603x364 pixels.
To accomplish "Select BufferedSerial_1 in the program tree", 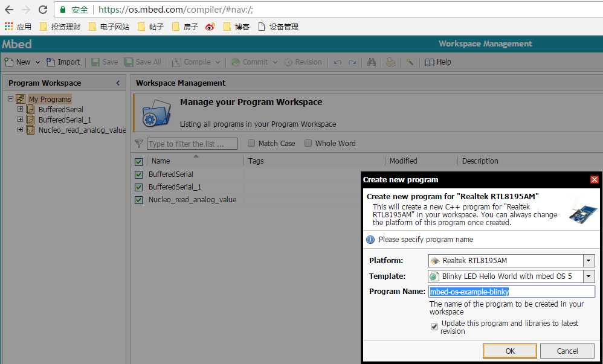I will [x=65, y=120].
